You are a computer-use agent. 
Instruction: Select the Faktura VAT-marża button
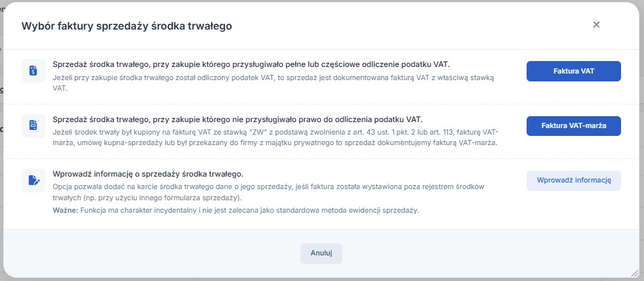tap(573, 125)
